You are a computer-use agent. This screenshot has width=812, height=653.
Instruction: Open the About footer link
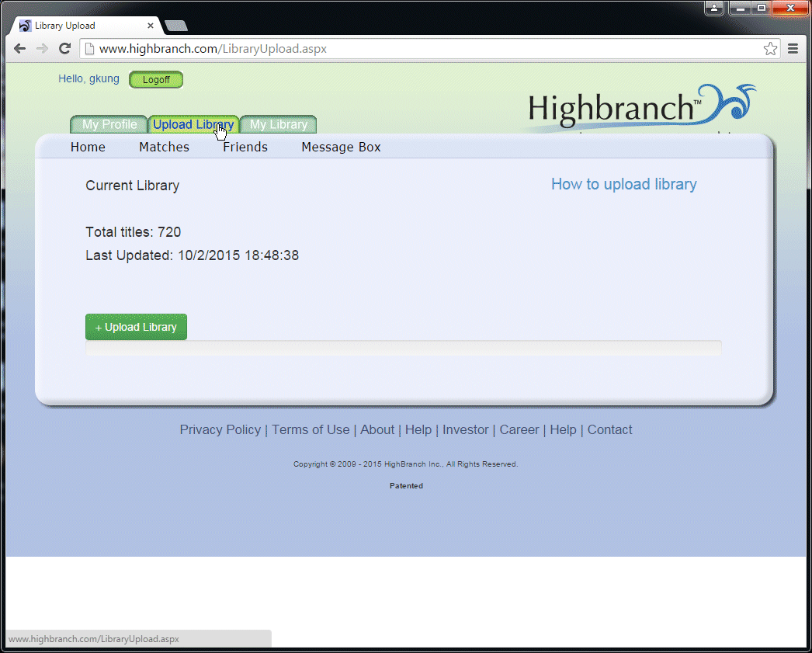[x=377, y=430]
